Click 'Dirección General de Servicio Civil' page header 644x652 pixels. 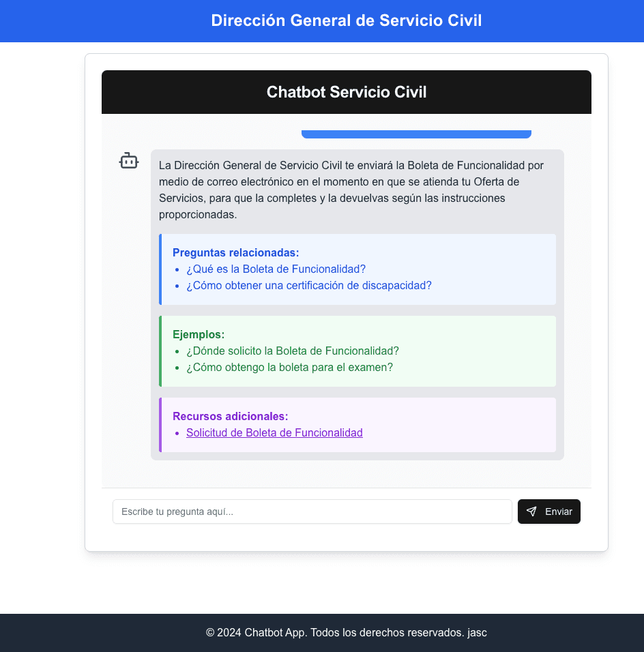(346, 20)
